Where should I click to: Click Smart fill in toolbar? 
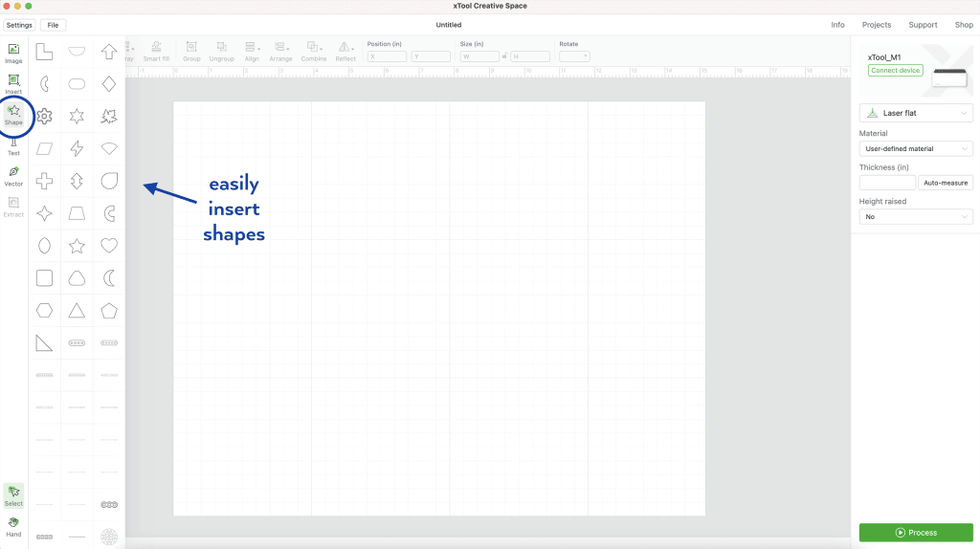pos(156,52)
